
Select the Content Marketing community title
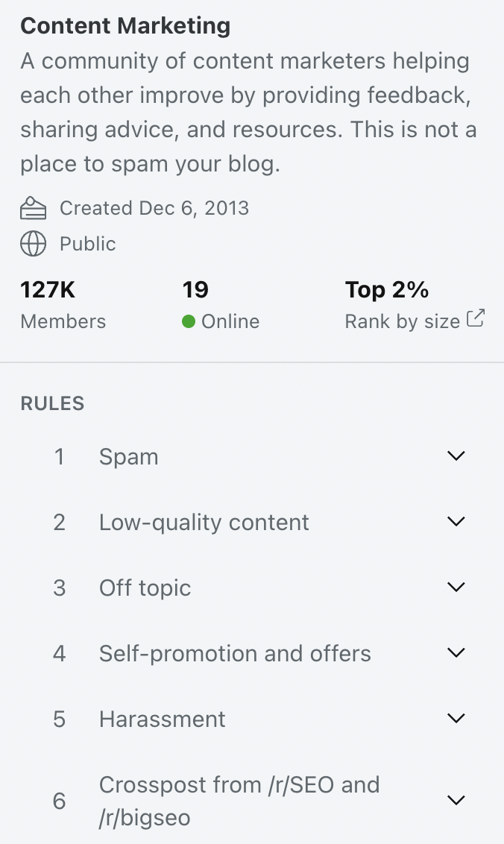125,25
